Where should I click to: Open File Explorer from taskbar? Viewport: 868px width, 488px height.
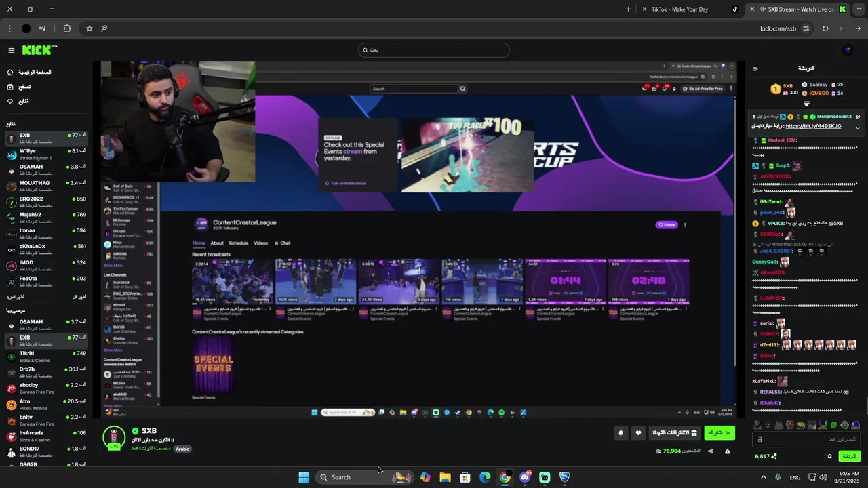tap(445, 477)
